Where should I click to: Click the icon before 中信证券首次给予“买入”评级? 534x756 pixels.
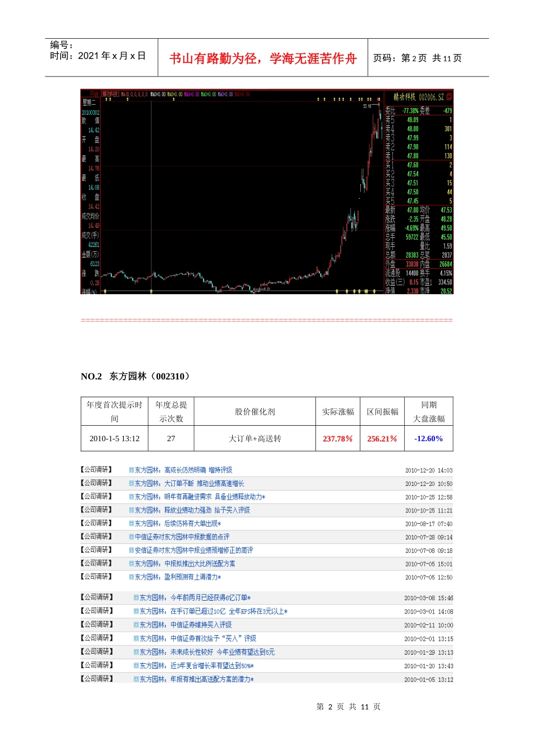(136, 638)
